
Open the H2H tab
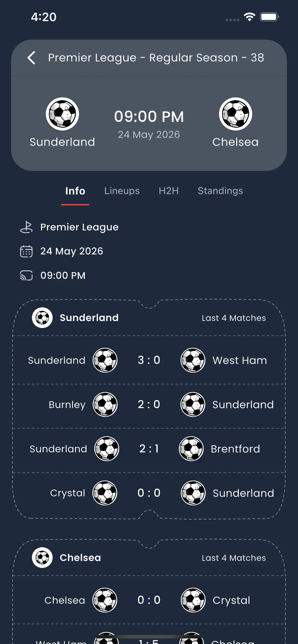click(169, 191)
